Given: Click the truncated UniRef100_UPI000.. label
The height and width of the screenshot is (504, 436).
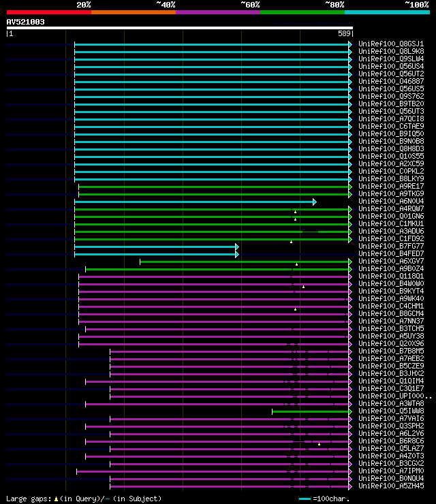Looking at the screenshot, I should [x=395, y=396].
